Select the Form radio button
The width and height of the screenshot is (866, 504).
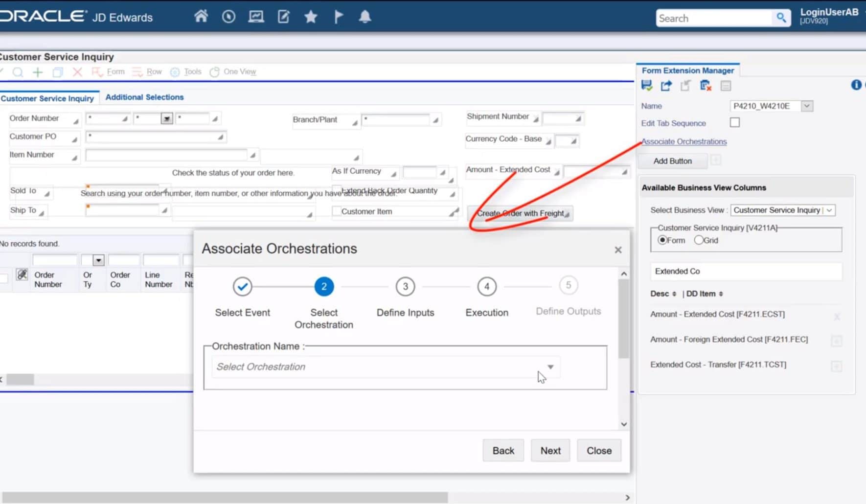(662, 240)
